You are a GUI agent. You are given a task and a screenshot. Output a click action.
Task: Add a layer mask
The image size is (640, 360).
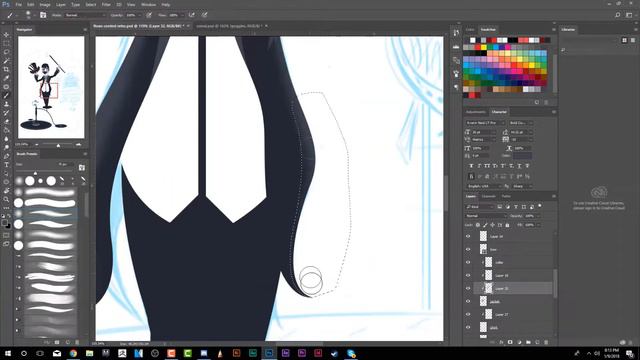(510, 342)
